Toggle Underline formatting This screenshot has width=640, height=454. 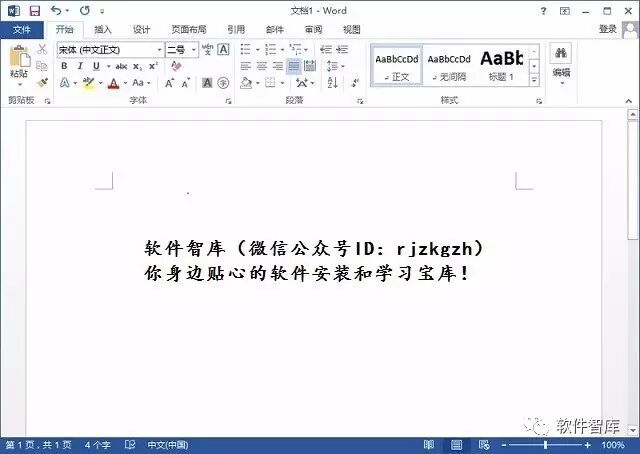coord(96,66)
